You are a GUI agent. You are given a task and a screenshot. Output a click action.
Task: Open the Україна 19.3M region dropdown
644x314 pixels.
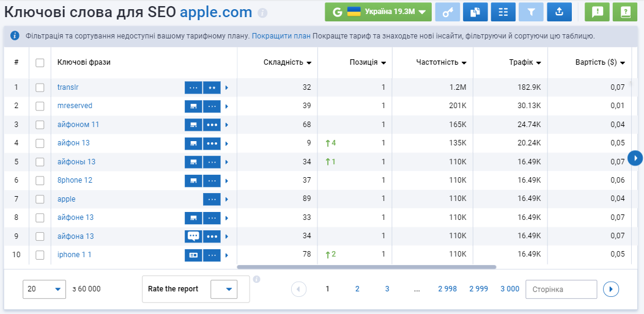378,12
